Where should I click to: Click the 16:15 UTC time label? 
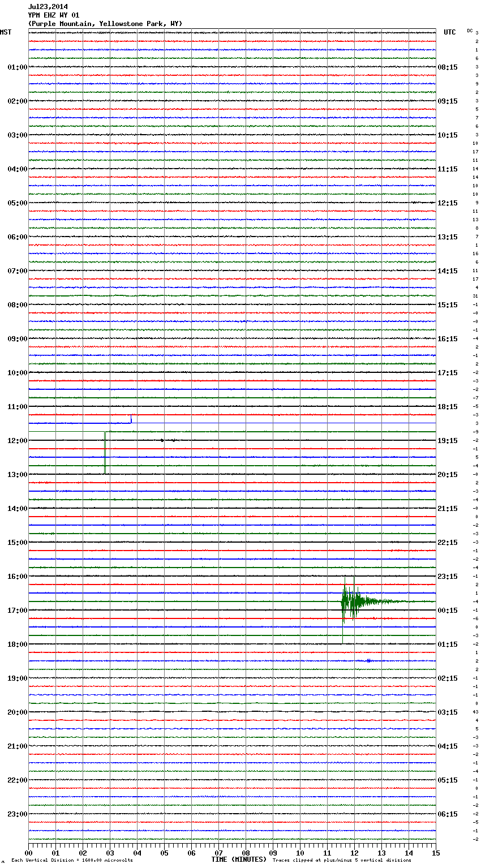click(448, 339)
